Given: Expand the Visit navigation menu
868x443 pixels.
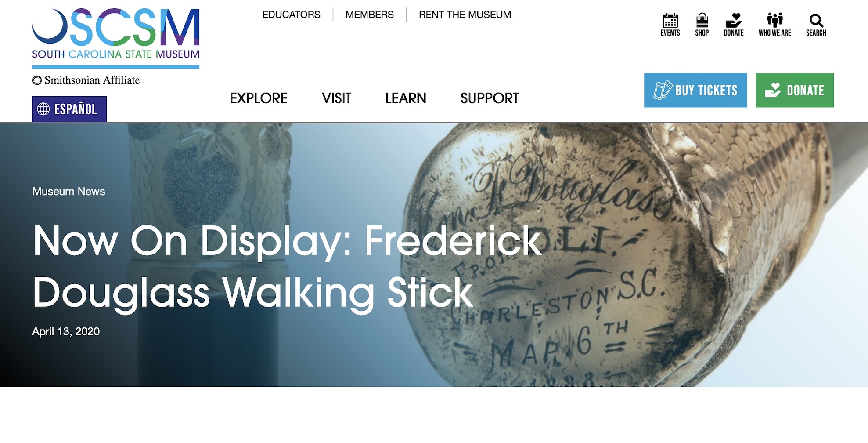Looking at the screenshot, I should [x=336, y=98].
